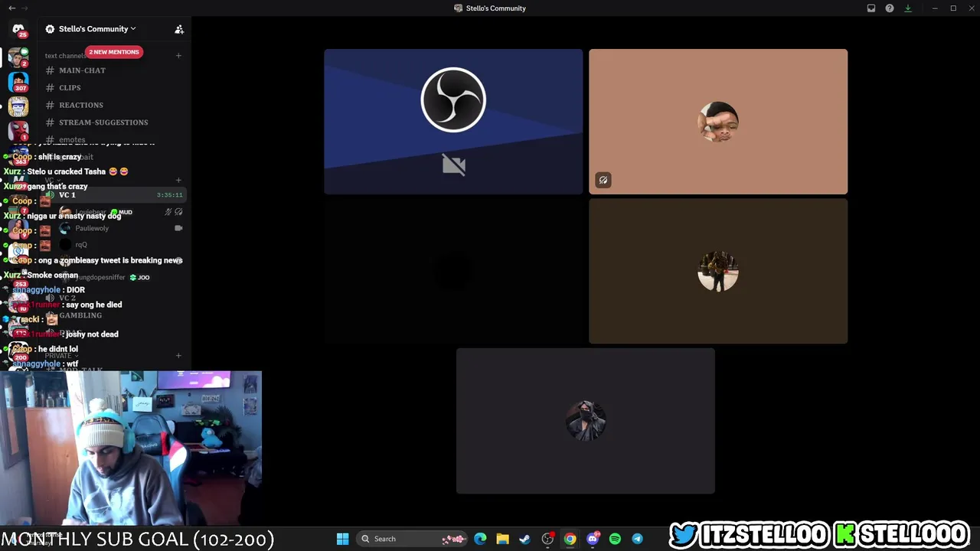Open File Explorer from taskbar
Screen dimensions: 980x551
coord(502,539)
